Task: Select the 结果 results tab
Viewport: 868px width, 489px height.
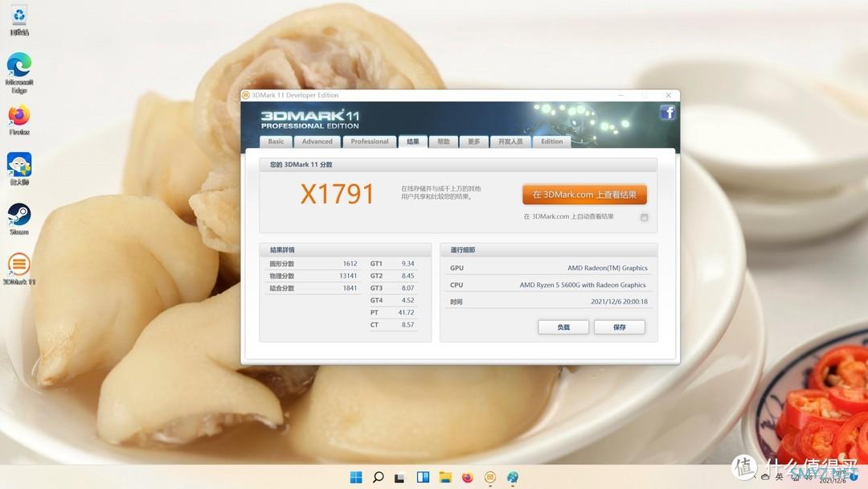Action: pyautogui.click(x=413, y=142)
